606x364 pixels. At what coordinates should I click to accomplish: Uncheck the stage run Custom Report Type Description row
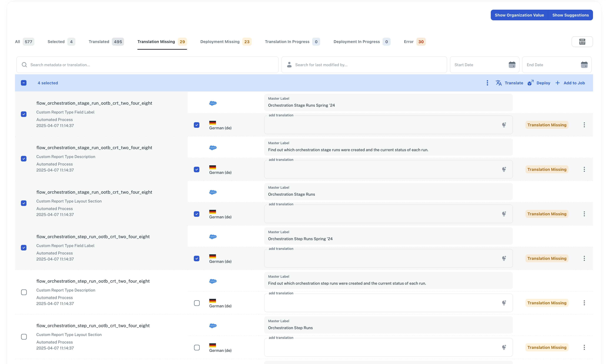click(x=24, y=159)
